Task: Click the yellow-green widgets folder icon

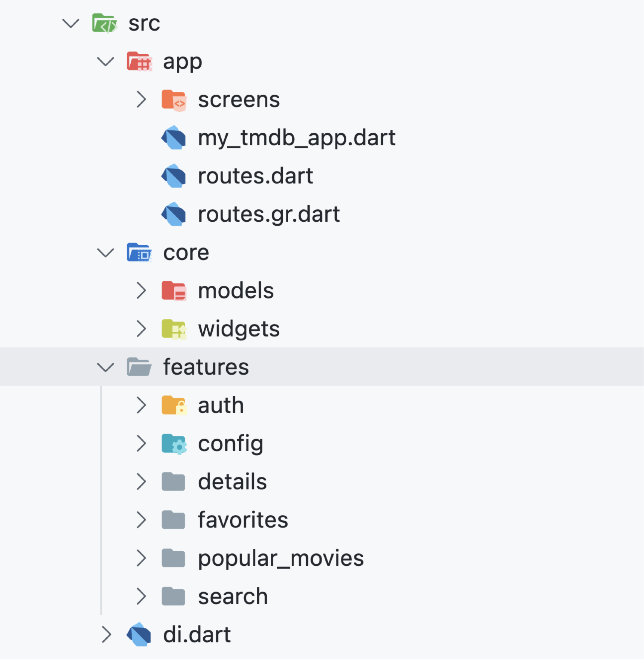Action: click(x=174, y=329)
